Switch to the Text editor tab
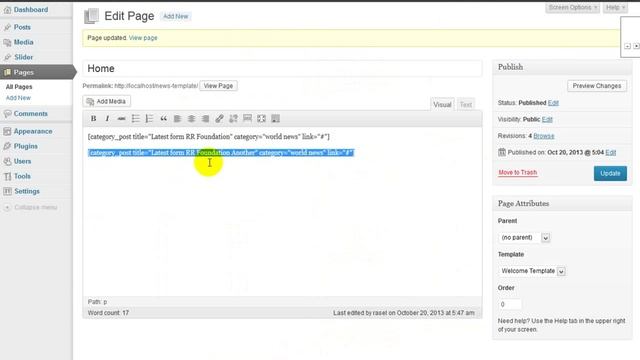 [466, 104]
